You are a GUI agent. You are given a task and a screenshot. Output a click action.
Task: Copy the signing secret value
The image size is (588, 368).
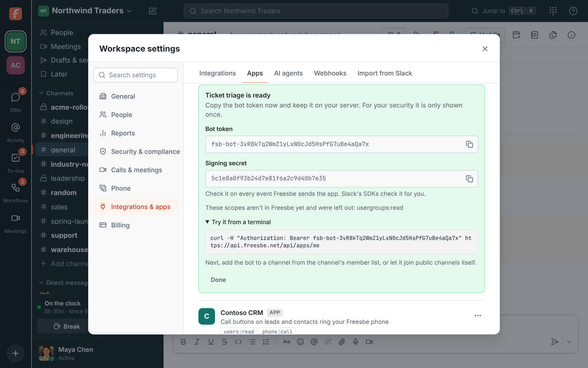(x=469, y=179)
